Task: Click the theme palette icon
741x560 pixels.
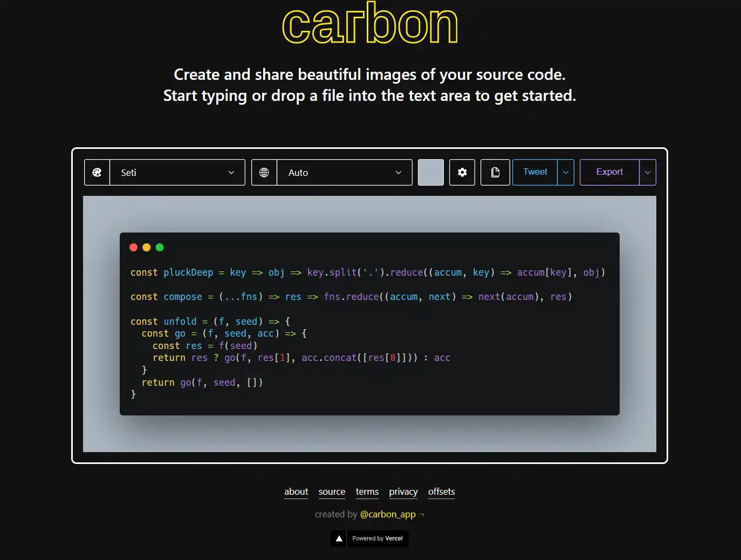Action: point(97,173)
